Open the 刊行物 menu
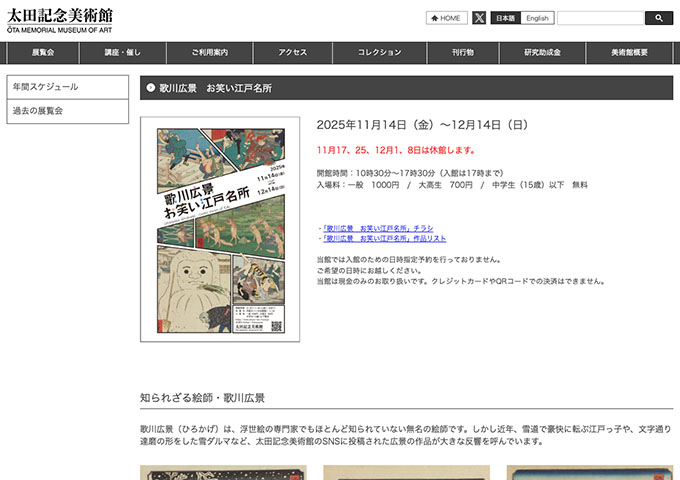This screenshot has width=680, height=480. click(x=463, y=52)
